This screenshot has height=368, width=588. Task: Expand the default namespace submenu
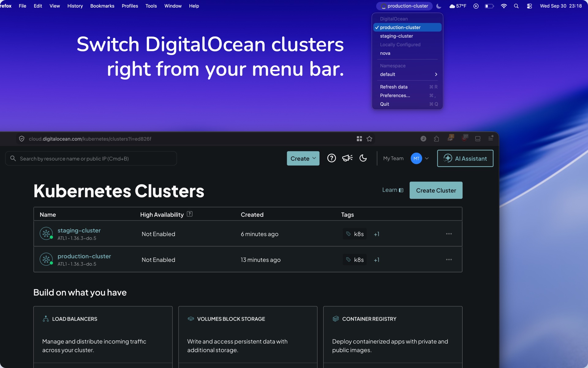407,74
